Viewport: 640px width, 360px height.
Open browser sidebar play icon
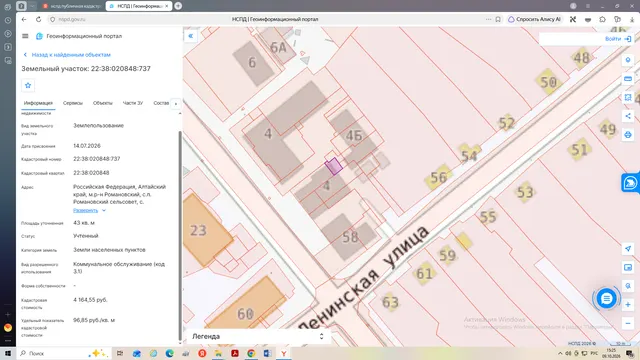tap(8, 33)
